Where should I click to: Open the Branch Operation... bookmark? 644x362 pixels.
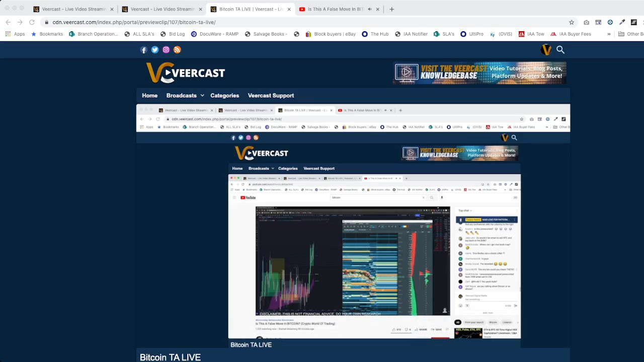(x=93, y=34)
